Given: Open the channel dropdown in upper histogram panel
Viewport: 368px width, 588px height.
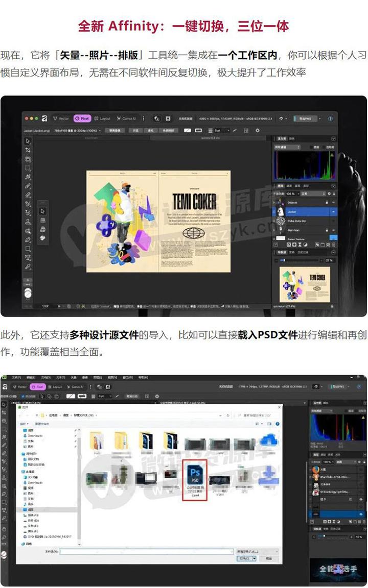Looking at the screenshot, I should coord(287,148).
